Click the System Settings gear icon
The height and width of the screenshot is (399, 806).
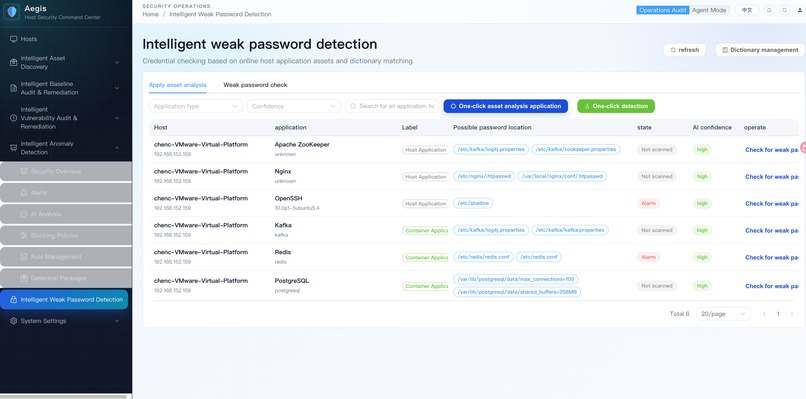tap(13, 321)
